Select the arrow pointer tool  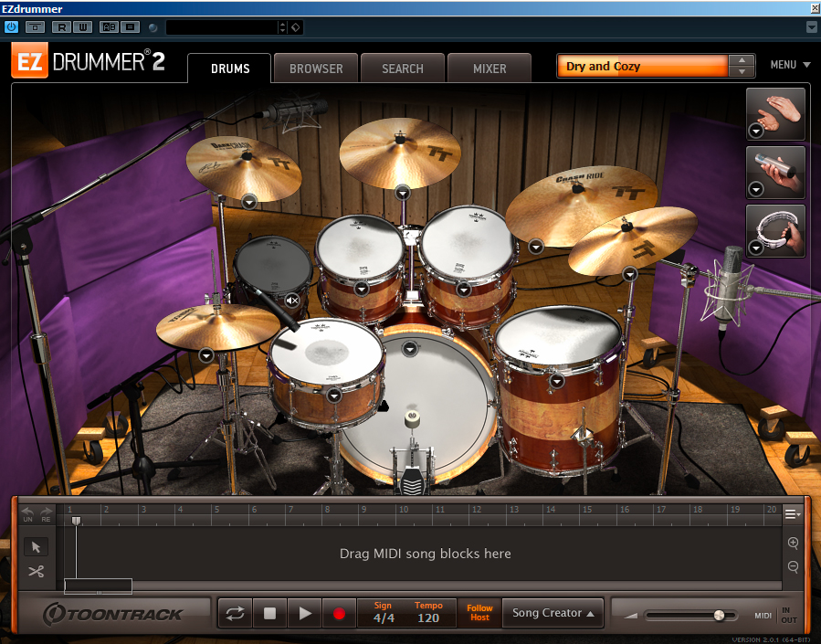tap(37, 547)
